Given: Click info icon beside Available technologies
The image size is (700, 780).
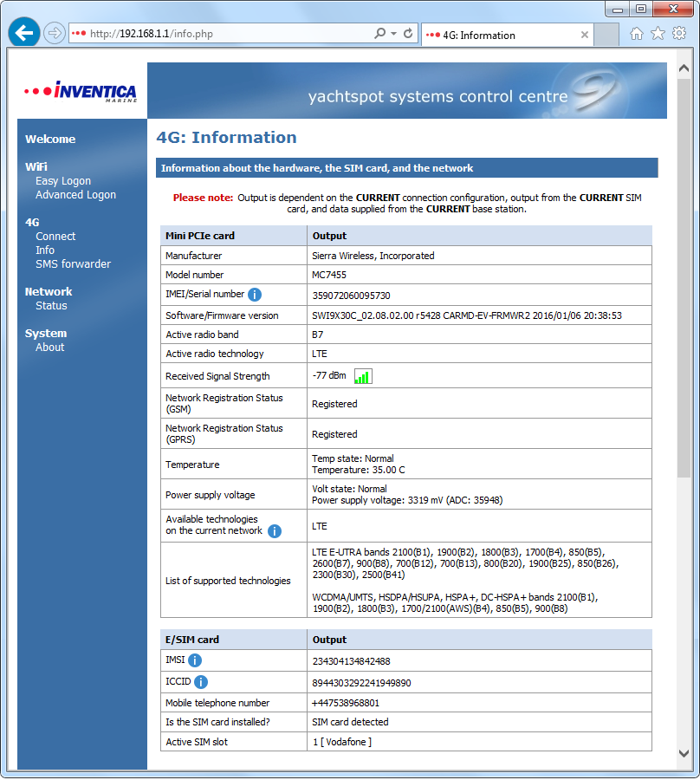Looking at the screenshot, I should [x=275, y=531].
